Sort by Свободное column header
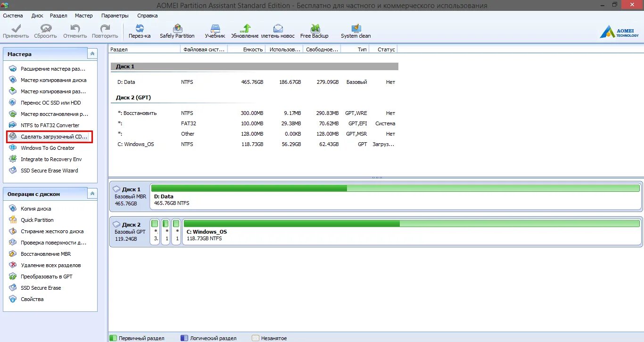 pos(322,49)
